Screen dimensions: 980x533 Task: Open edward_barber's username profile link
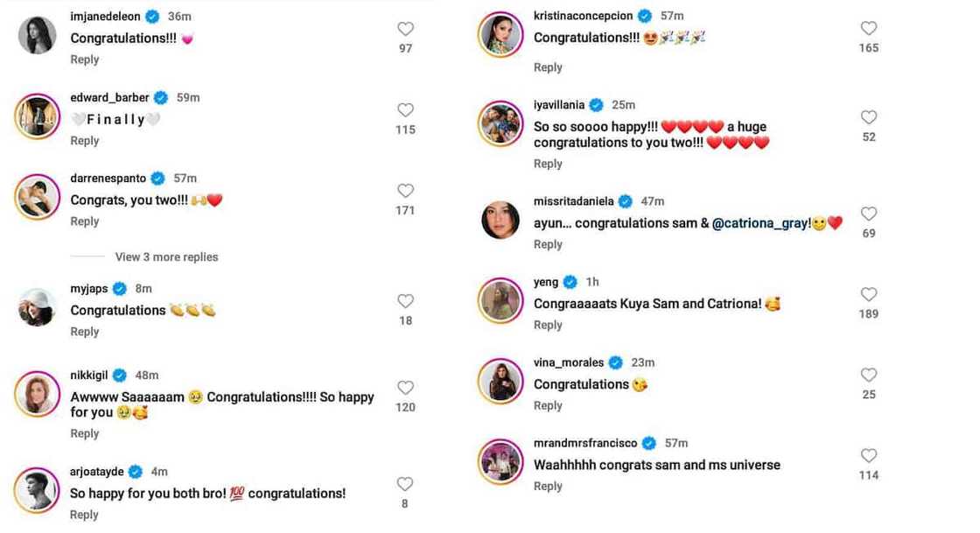(109, 97)
